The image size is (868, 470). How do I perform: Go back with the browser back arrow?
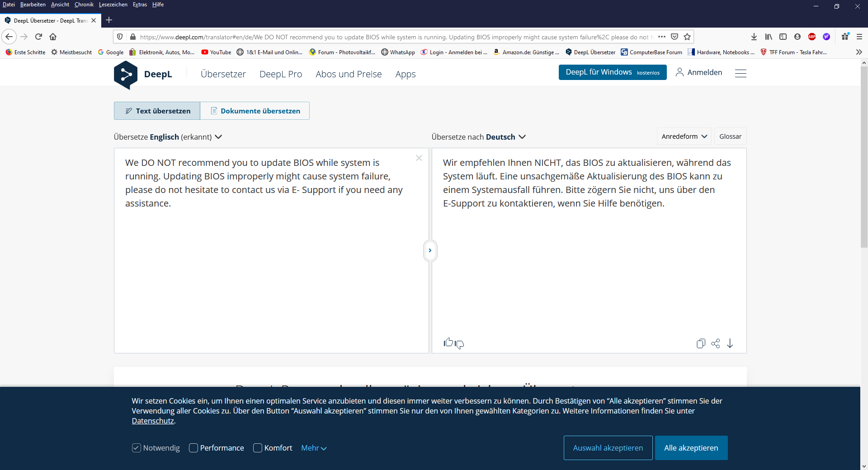(9, 37)
